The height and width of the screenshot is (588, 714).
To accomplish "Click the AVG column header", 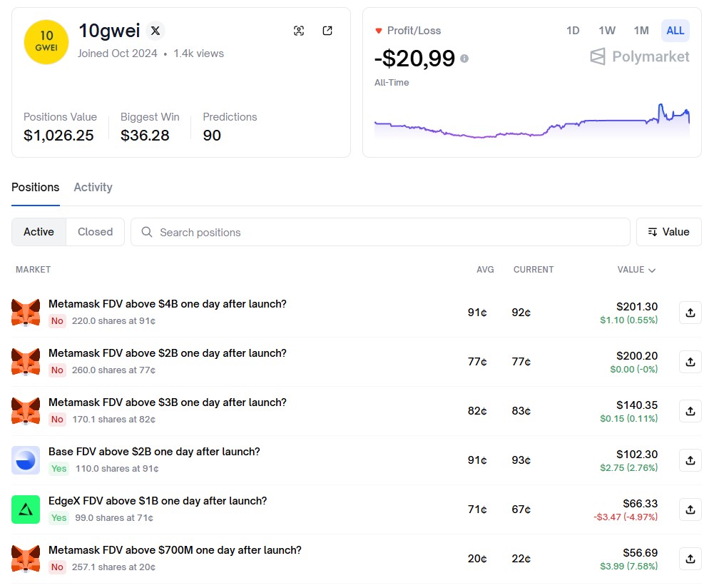I will point(485,270).
